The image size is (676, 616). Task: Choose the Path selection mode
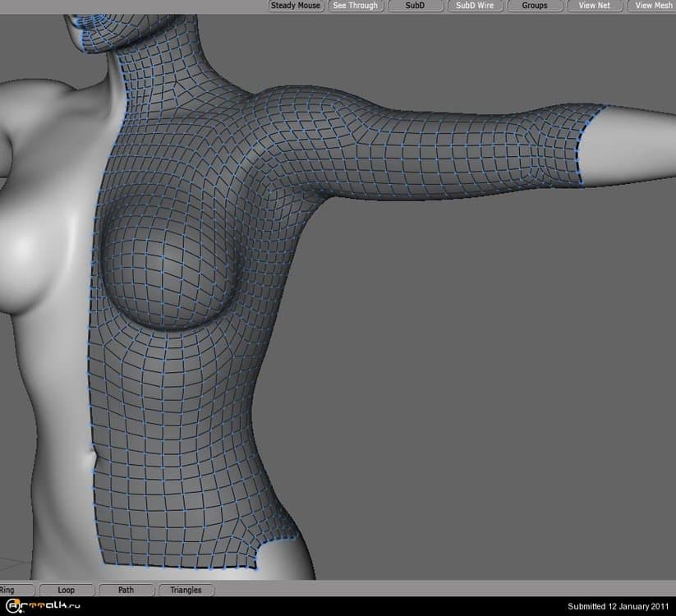126,590
